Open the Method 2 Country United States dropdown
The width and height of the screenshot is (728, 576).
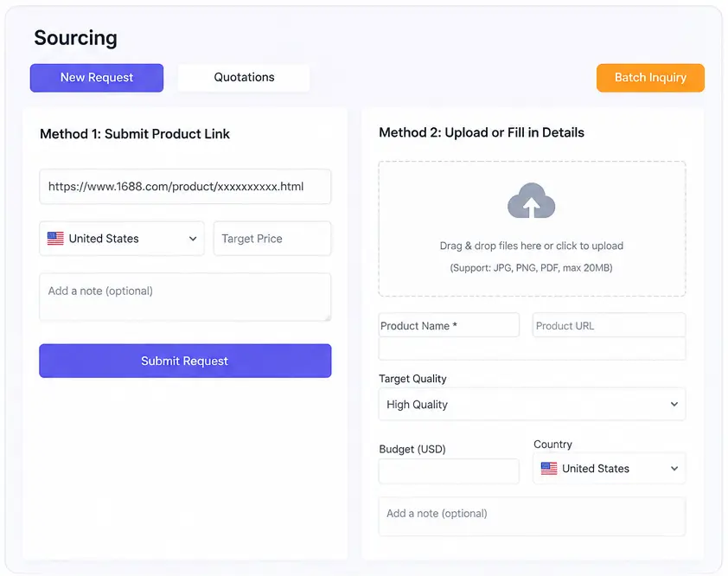(x=610, y=468)
